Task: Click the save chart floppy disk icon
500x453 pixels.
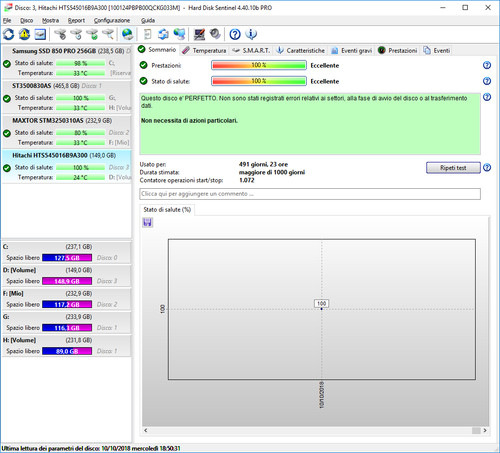Action: coord(148,222)
